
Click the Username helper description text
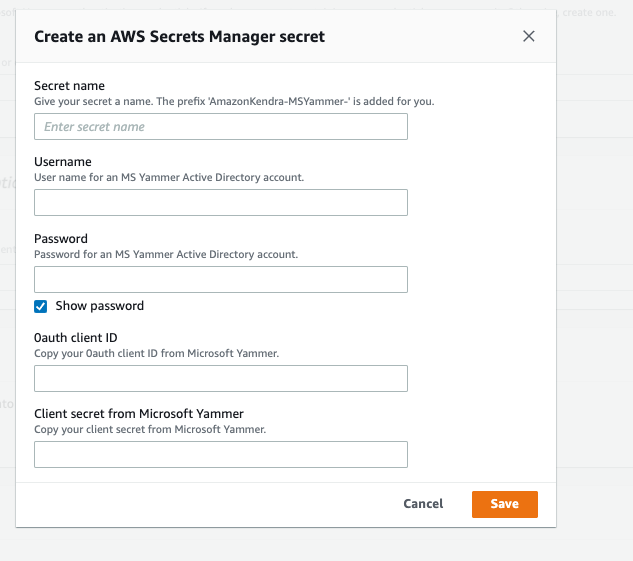[169, 177]
